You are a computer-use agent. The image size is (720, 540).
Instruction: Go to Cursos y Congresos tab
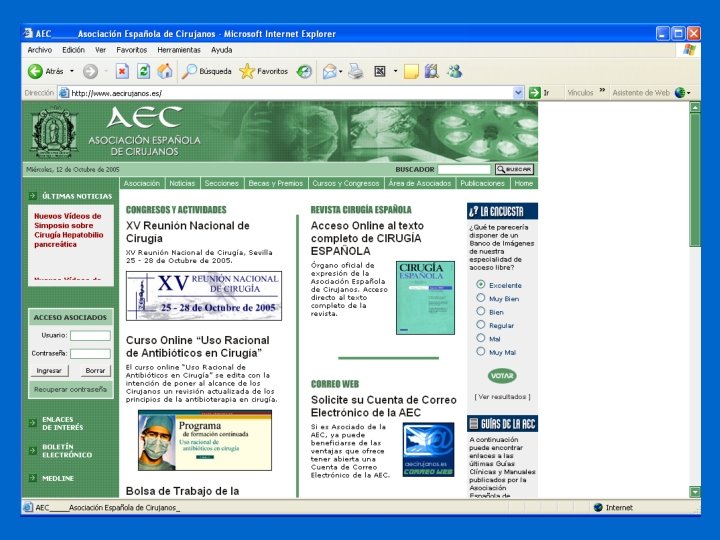tap(345, 183)
